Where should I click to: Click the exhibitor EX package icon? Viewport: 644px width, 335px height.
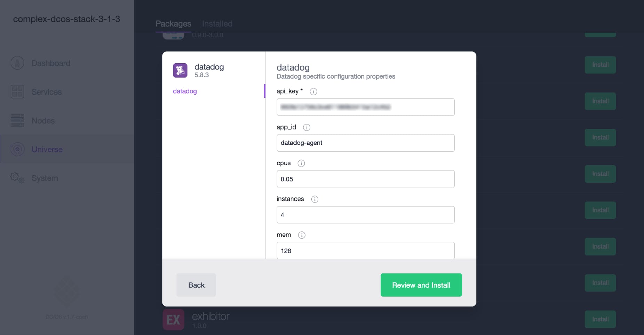(x=173, y=319)
